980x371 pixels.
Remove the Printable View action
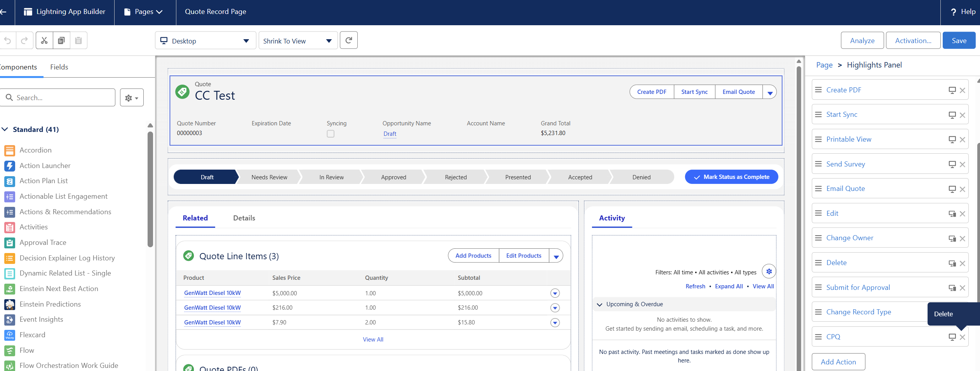(x=962, y=140)
